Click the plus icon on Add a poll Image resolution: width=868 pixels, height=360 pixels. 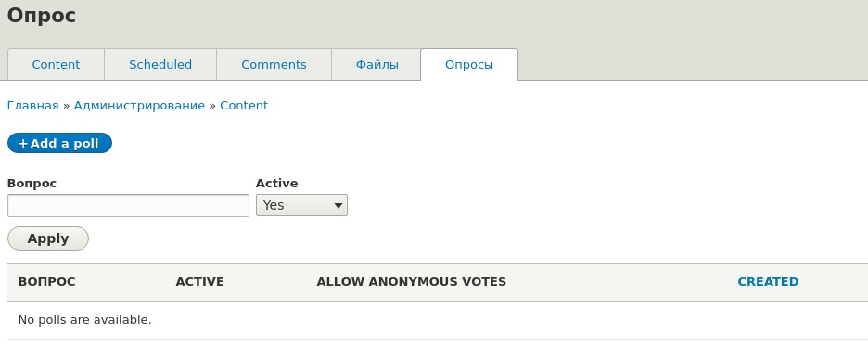coord(22,144)
